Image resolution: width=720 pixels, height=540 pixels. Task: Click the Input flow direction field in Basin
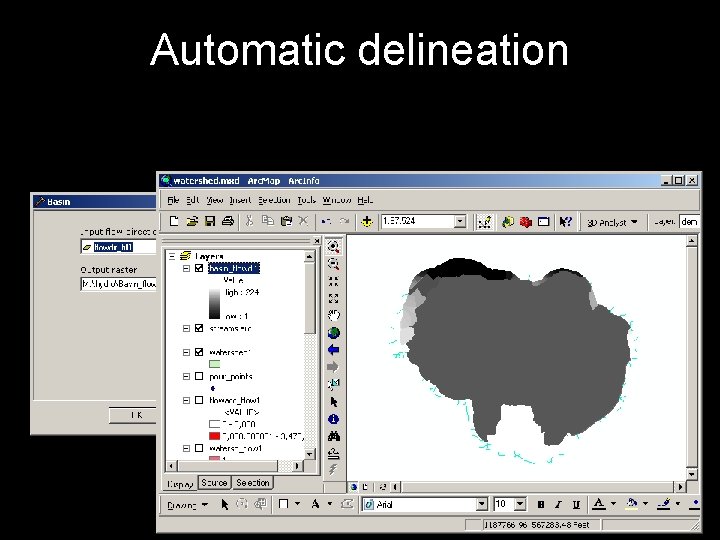[x=118, y=247]
